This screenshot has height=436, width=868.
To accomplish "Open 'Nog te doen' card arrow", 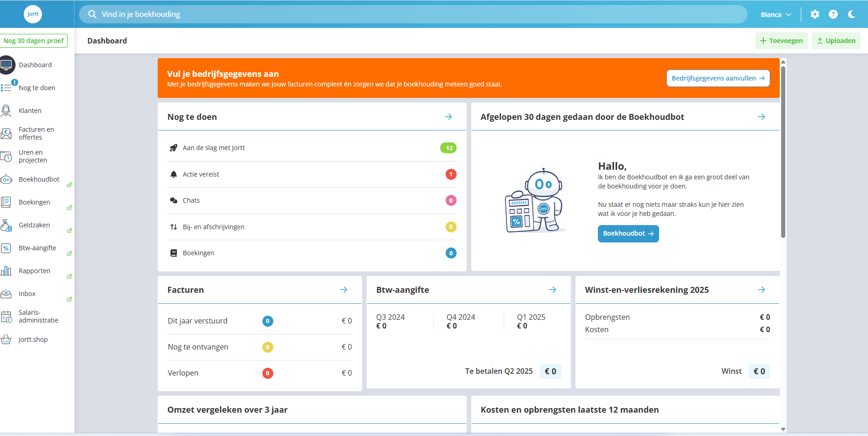I will 448,117.
